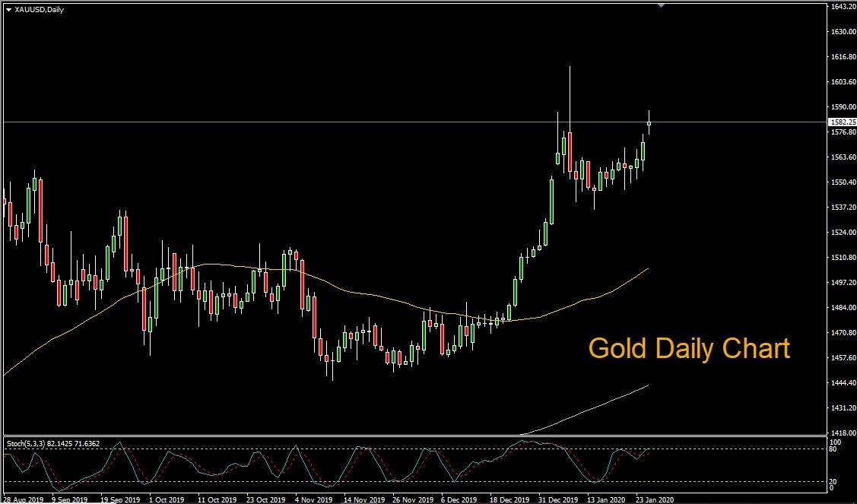
Task: Click the 100 level label in the Stochastic scale
Action: [x=837, y=442]
